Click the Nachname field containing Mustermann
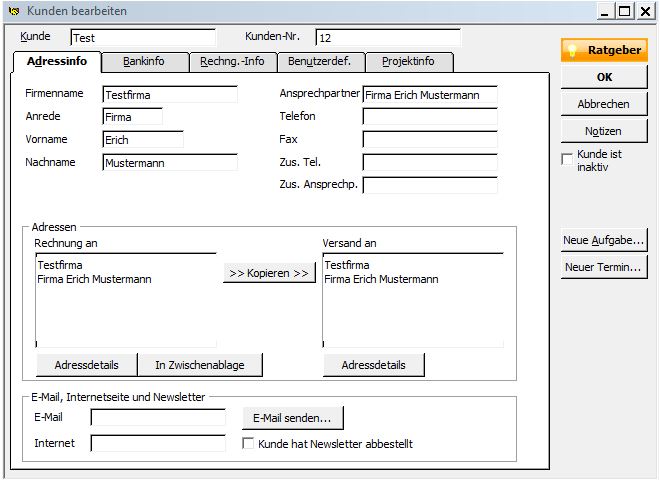This screenshot has height=481, width=660. coord(170,162)
